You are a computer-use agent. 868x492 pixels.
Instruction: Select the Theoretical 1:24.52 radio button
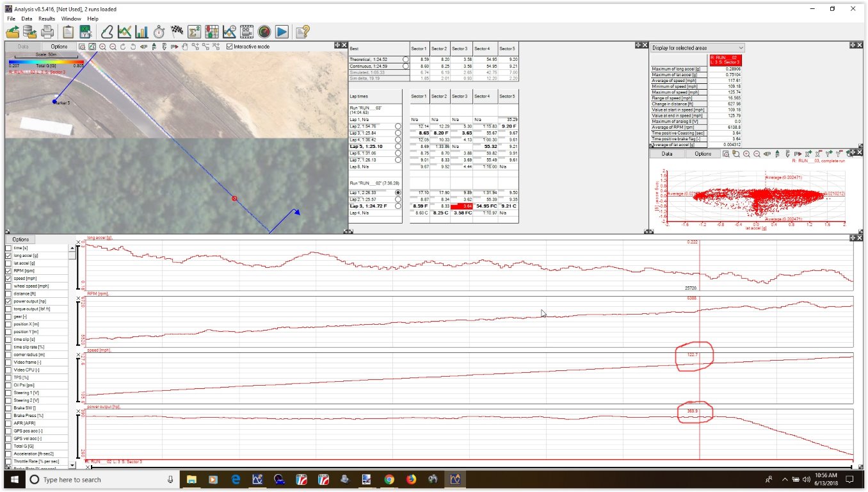click(x=405, y=59)
